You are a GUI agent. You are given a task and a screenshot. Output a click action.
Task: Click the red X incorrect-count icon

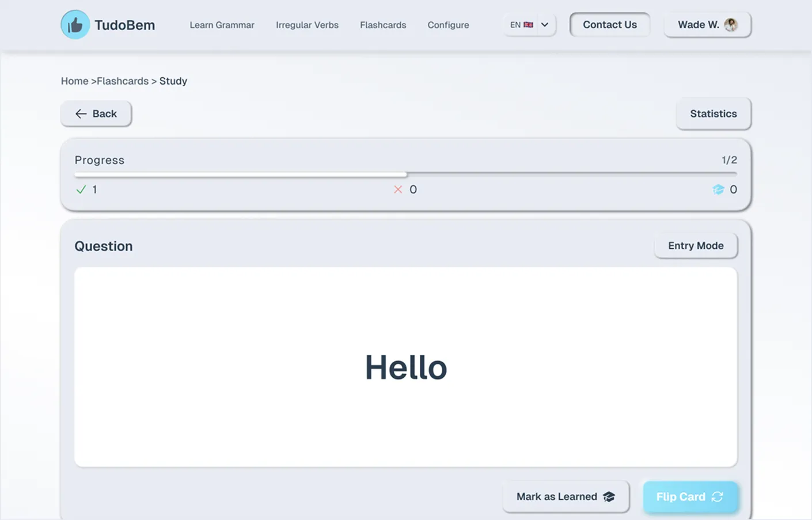(398, 189)
